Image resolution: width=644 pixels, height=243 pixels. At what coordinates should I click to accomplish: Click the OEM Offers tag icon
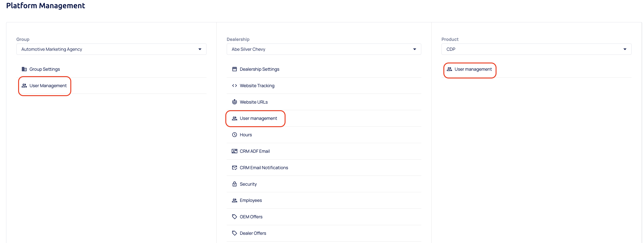pyautogui.click(x=234, y=217)
